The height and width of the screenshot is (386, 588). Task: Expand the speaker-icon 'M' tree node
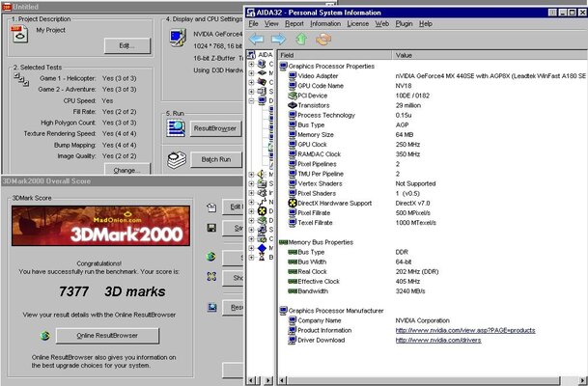pos(251,175)
